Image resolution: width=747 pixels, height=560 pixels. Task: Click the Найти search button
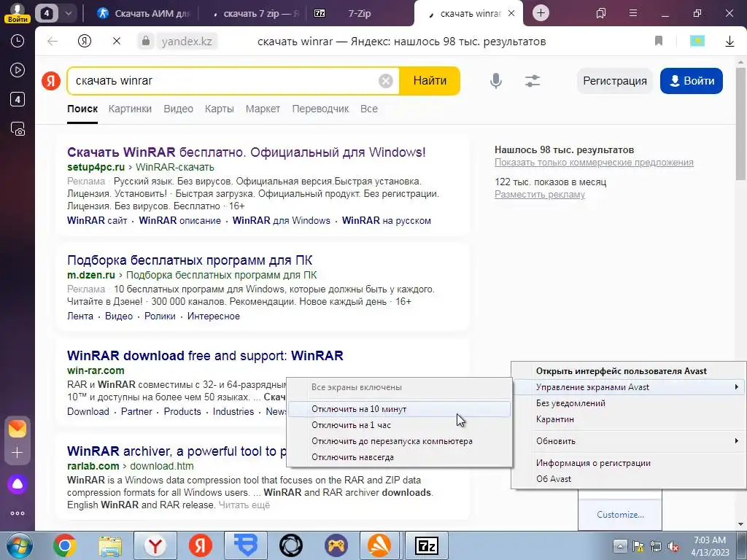click(x=430, y=81)
